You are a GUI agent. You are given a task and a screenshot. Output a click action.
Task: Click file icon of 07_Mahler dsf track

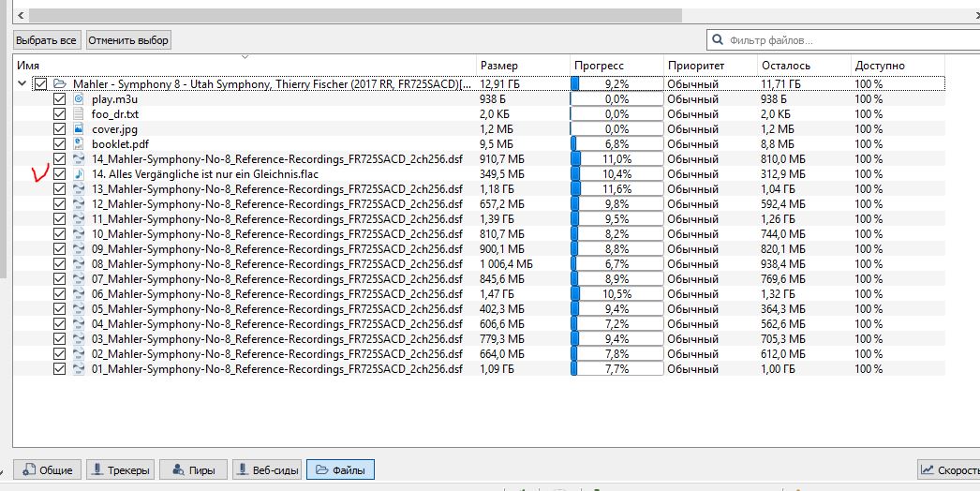(x=78, y=279)
